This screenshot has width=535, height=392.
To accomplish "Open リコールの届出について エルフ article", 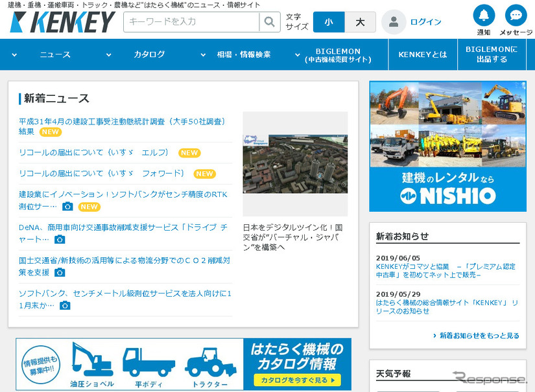I will [94, 153].
